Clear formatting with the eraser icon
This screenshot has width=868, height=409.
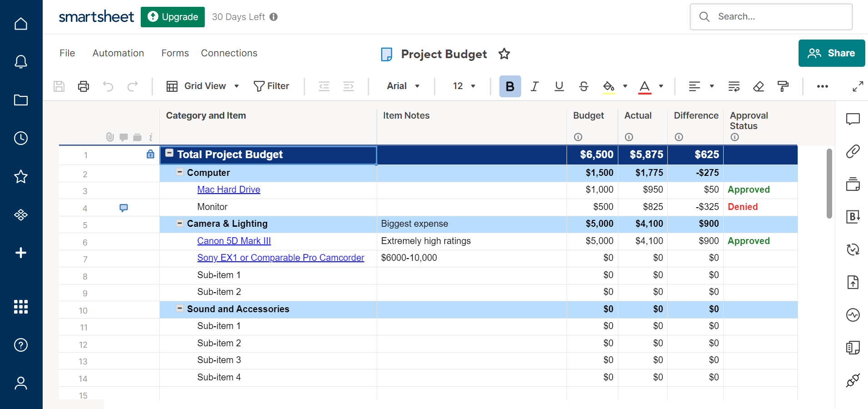(x=759, y=86)
